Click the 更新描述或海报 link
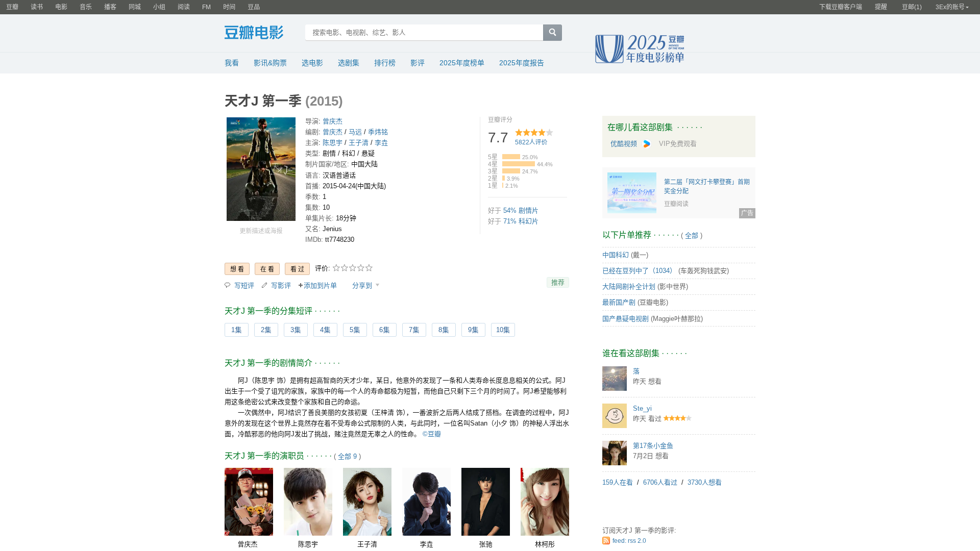 (x=261, y=231)
